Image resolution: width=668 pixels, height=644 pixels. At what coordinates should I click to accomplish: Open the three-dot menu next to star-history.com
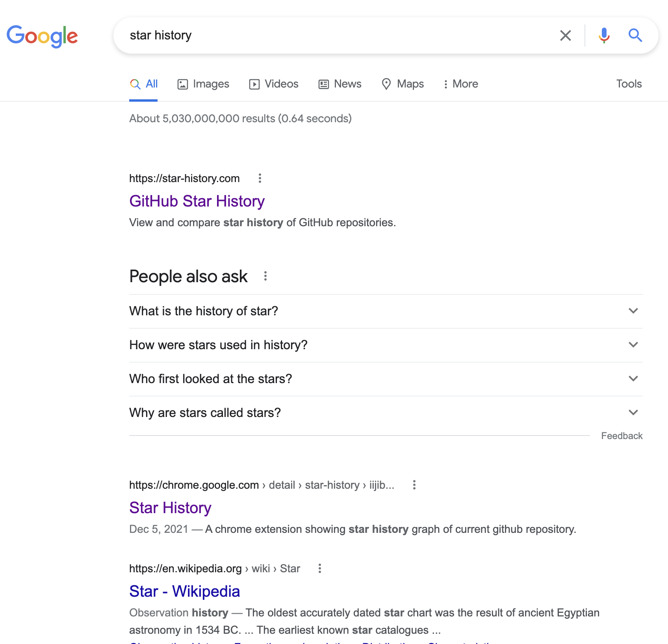coord(260,179)
